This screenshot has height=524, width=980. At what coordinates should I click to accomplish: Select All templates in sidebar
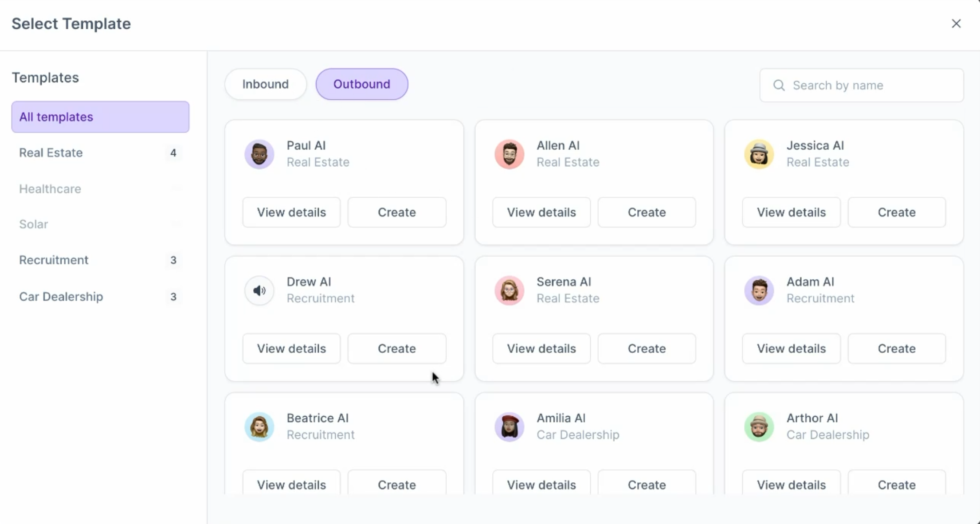[100, 117]
